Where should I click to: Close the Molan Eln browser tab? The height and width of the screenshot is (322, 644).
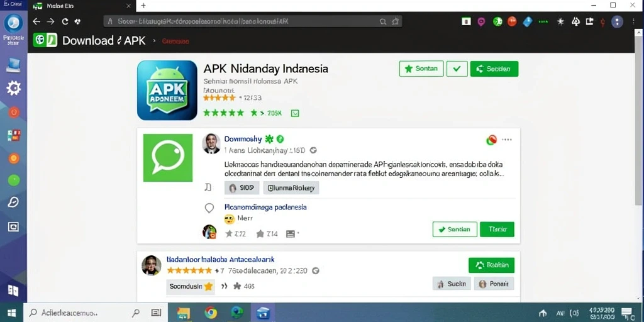(x=128, y=6)
